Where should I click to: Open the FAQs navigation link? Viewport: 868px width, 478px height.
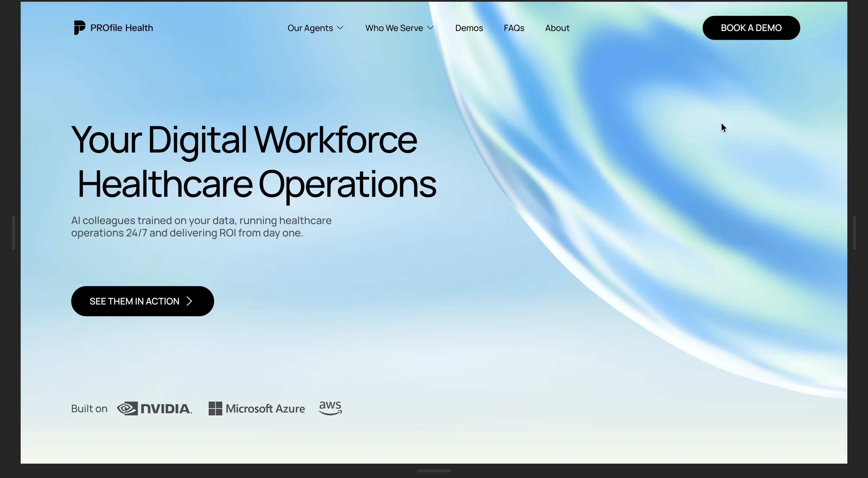514,28
